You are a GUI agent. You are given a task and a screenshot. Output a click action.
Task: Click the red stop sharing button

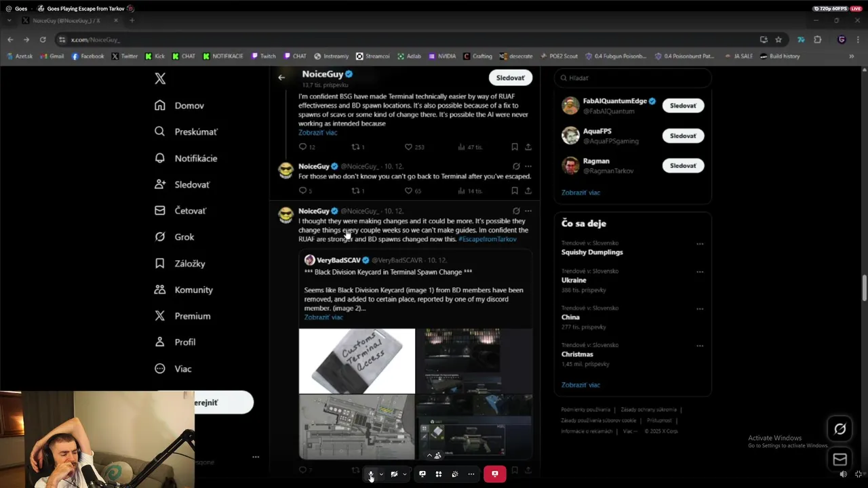point(495,474)
